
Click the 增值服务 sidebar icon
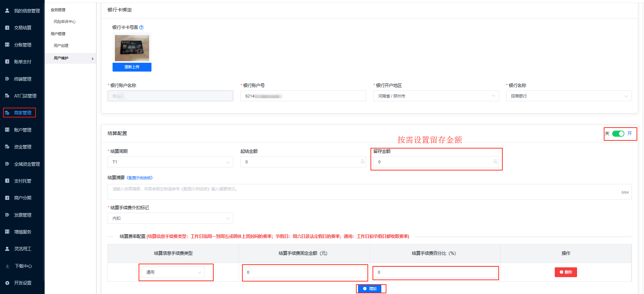pyautogui.click(x=7, y=232)
